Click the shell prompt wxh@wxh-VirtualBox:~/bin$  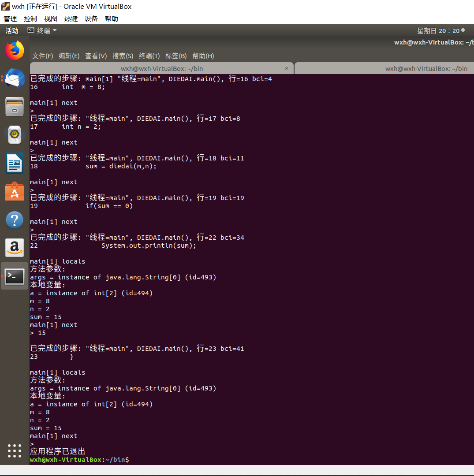(79, 460)
